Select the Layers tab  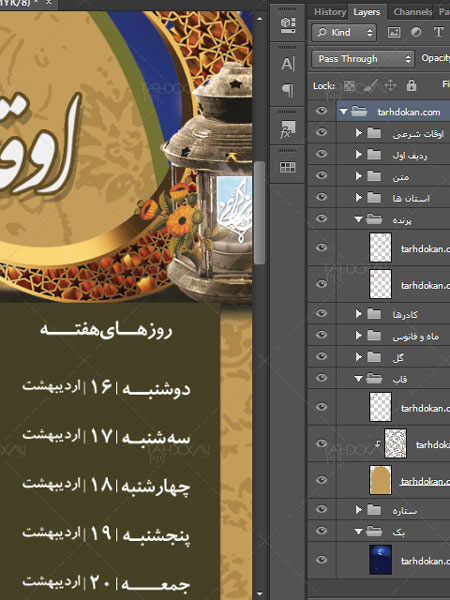[x=367, y=12]
